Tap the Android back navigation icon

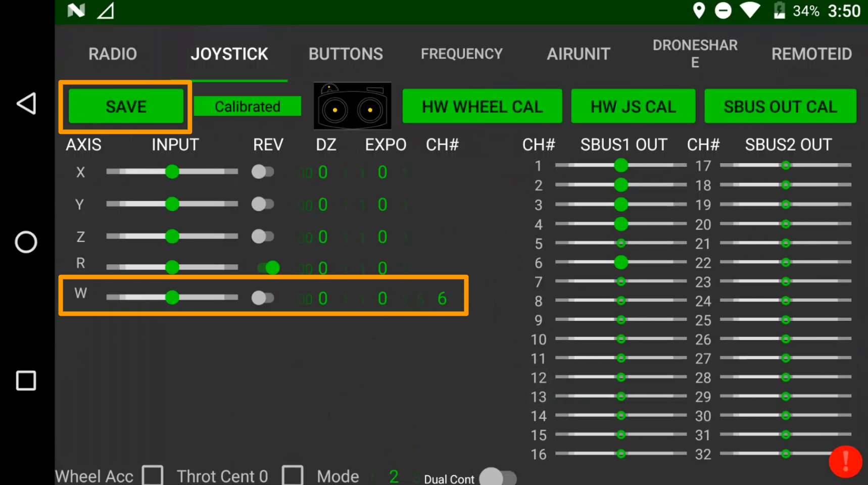[26, 104]
